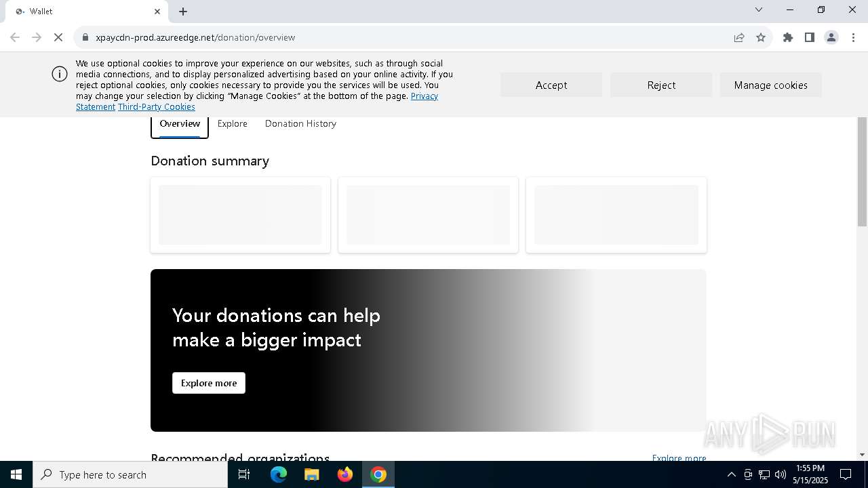Switch to the Explore tab

pos(233,124)
